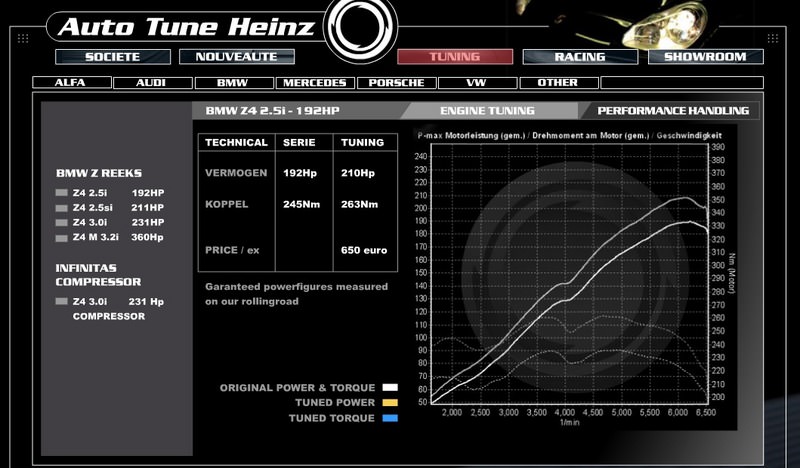Select Z4 2.5i 192HP model link
Viewport: 800px width, 468px height.
pyautogui.click(x=118, y=193)
